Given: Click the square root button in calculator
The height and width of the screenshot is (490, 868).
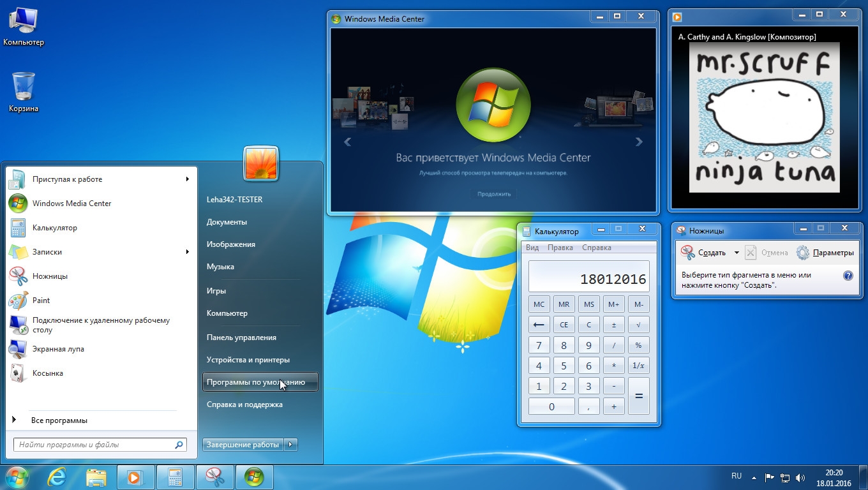Looking at the screenshot, I should pyautogui.click(x=638, y=325).
